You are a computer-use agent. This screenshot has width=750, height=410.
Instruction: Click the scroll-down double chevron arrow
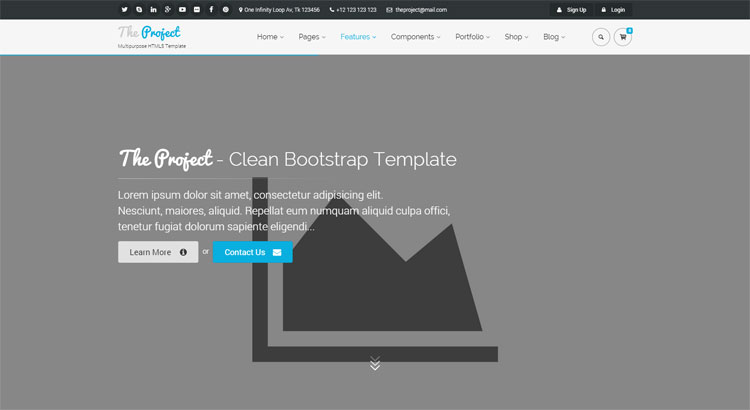(375, 363)
